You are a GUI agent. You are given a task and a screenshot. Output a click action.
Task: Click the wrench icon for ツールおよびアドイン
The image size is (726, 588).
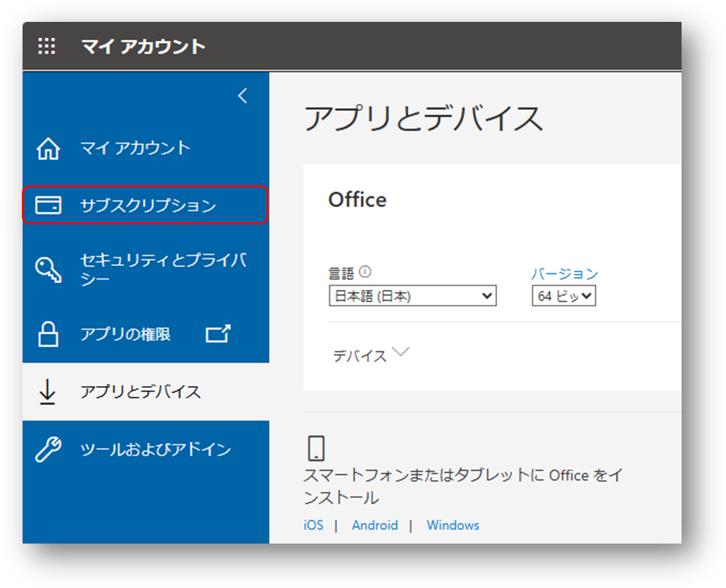pyautogui.click(x=48, y=449)
